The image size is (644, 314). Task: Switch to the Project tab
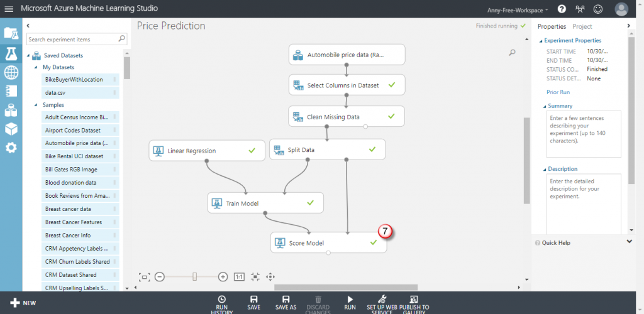pyautogui.click(x=582, y=26)
